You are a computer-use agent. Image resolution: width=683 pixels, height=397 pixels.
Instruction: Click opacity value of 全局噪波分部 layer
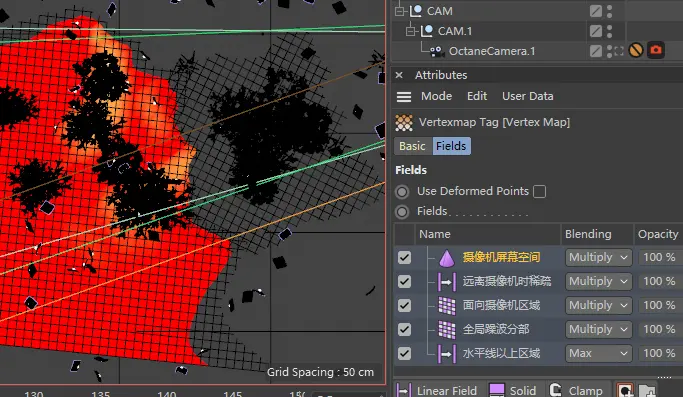[659, 329]
